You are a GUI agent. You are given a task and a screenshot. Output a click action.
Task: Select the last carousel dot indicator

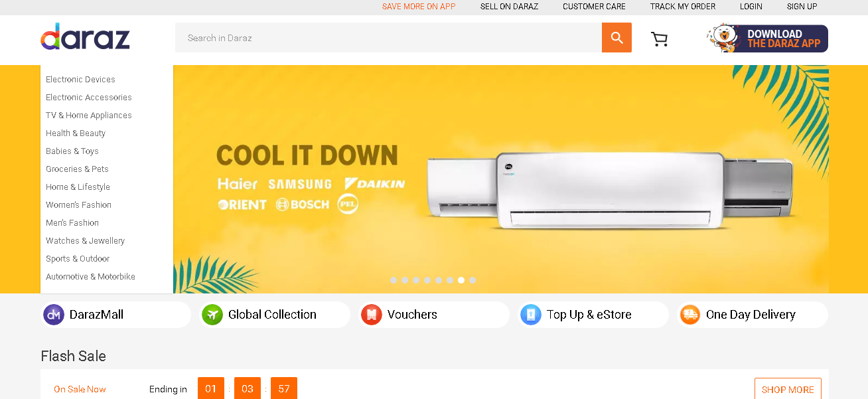pyautogui.click(x=472, y=280)
